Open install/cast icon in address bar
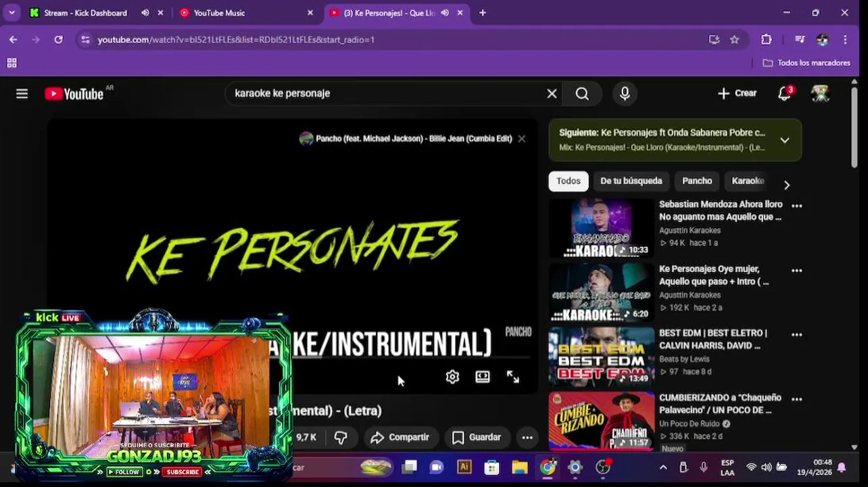The width and height of the screenshot is (868, 487). coord(714,40)
